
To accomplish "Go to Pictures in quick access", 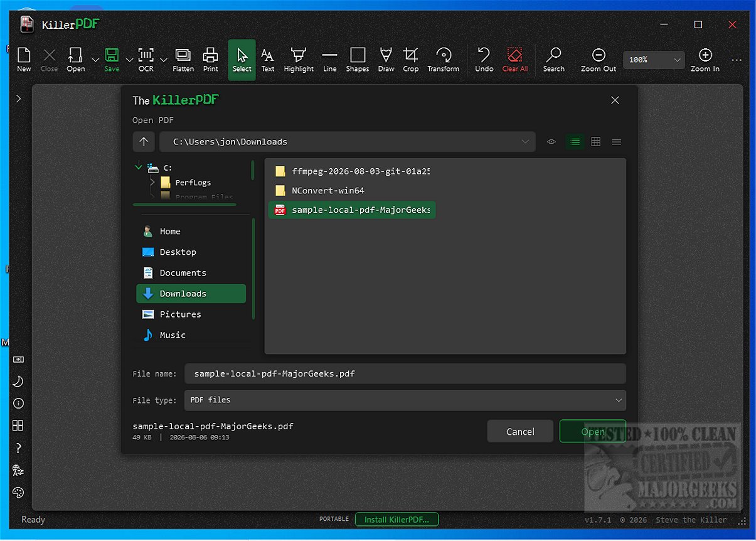I will 191,314.
